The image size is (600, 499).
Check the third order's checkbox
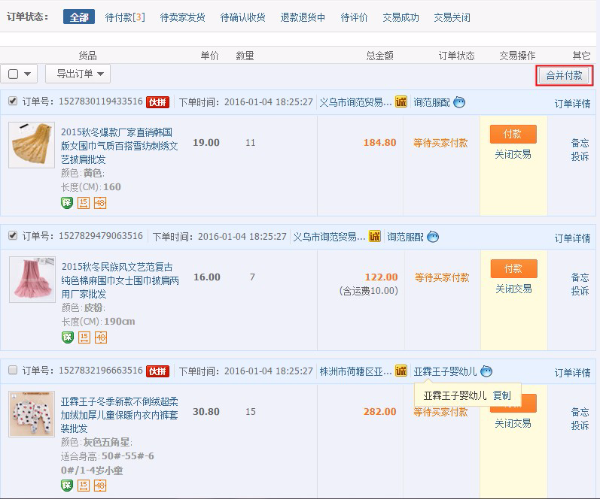tap(12, 371)
